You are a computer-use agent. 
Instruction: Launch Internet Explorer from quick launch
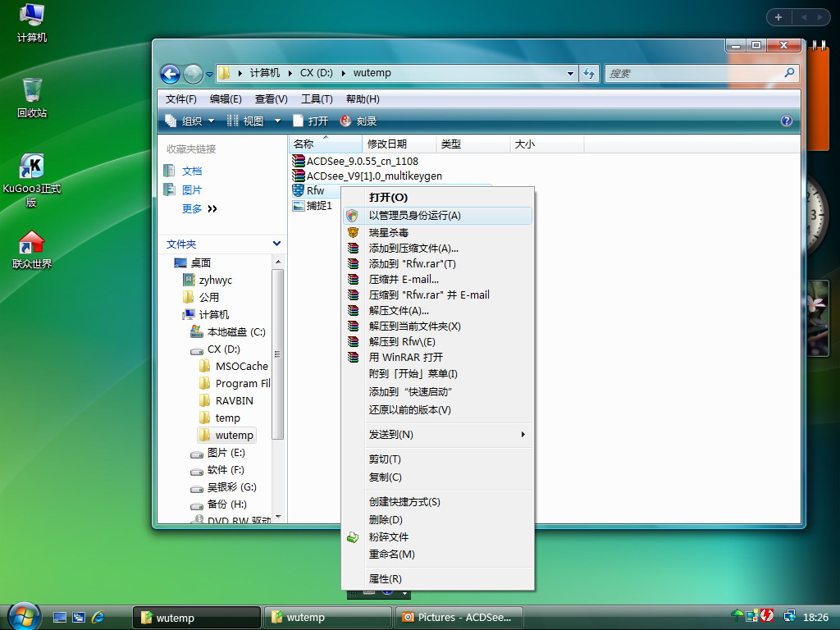point(98,617)
